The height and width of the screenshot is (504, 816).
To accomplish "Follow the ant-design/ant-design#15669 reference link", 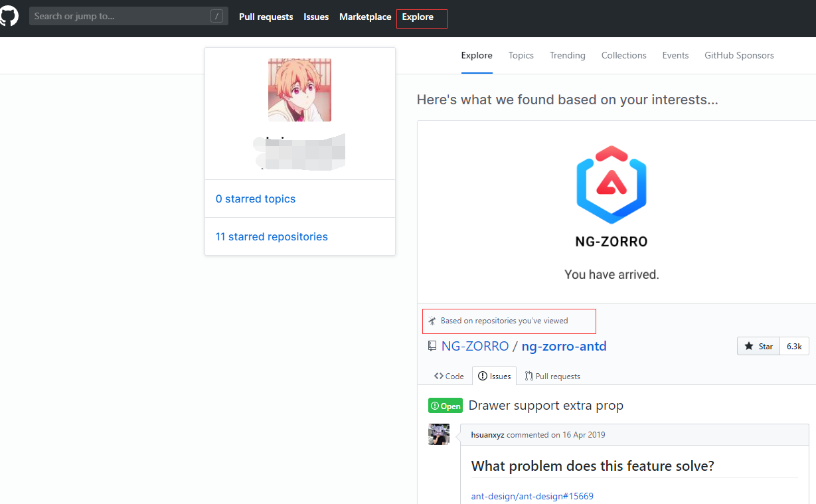I will [x=532, y=496].
